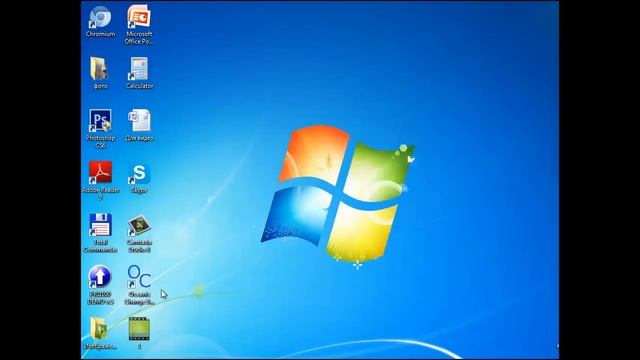Launch the Camtasia Studio 8 shortcut
640x360 pixels.
pos(139,225)
